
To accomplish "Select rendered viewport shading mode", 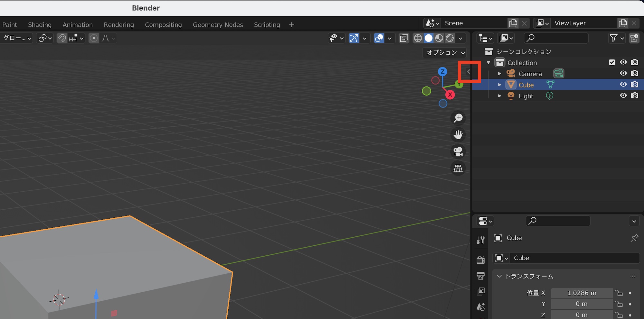I will tap(450, 38).
